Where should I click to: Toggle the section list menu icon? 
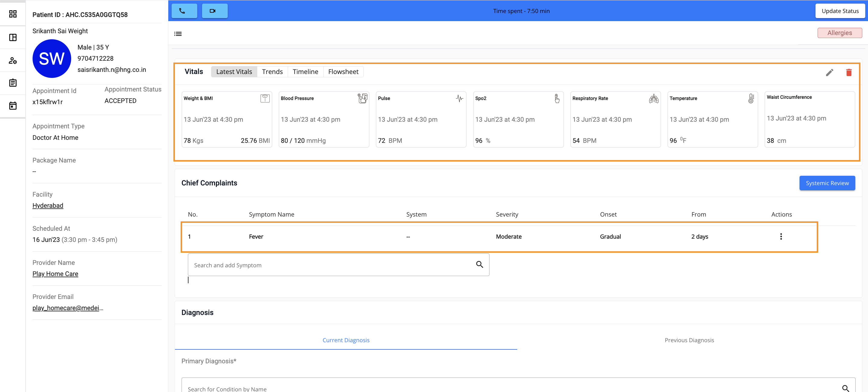[178, 34]
